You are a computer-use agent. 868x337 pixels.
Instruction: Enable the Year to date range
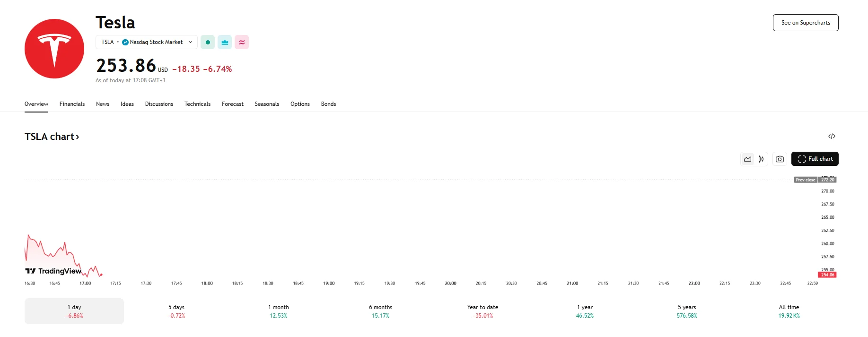[x=482, y=311]
